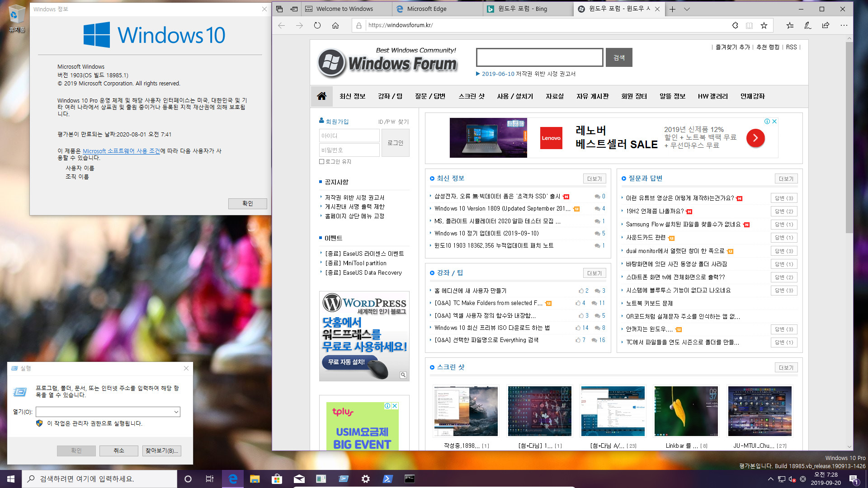Click Add notes pen icon in Edge
868x488 pixels.
pos(808,25)
